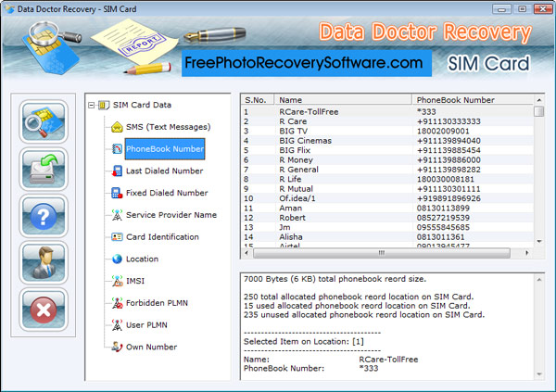Click the contact list scroll-down arrow
The height and width of the screenshot is (392, 556).
(539, 242)
